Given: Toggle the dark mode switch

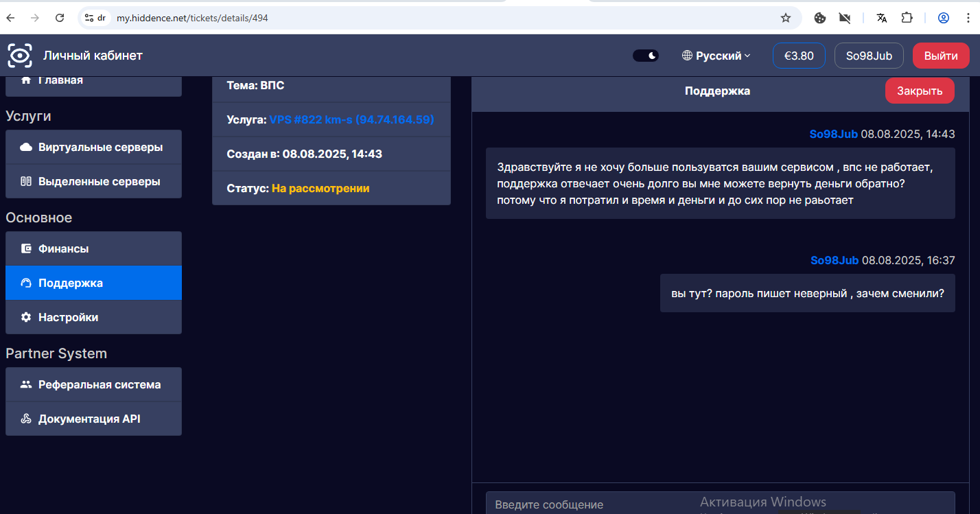Looking at the screenshot, I should 645,56.
